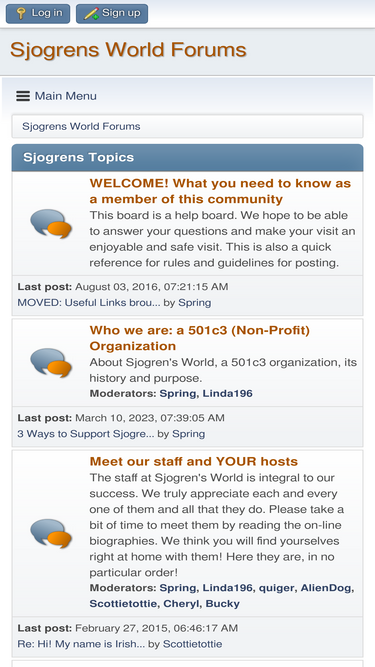Screen dimensions: 375x667
Task: Expand the Main Menu dropdown
Action: [x=57, y=96]
